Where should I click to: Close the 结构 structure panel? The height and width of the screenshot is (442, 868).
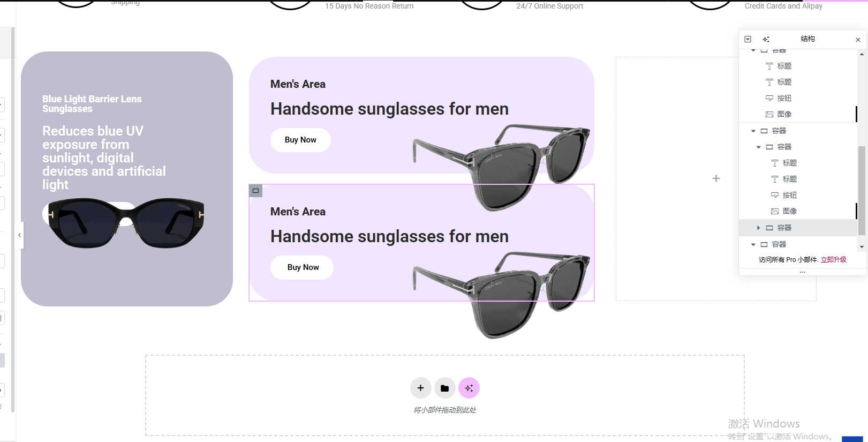tap(858, 40)
